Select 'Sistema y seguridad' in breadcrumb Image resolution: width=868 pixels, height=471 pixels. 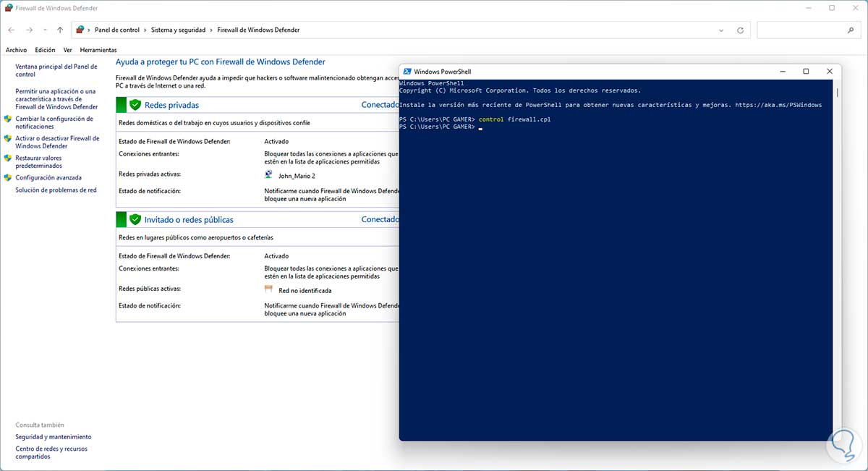(179, 30)
